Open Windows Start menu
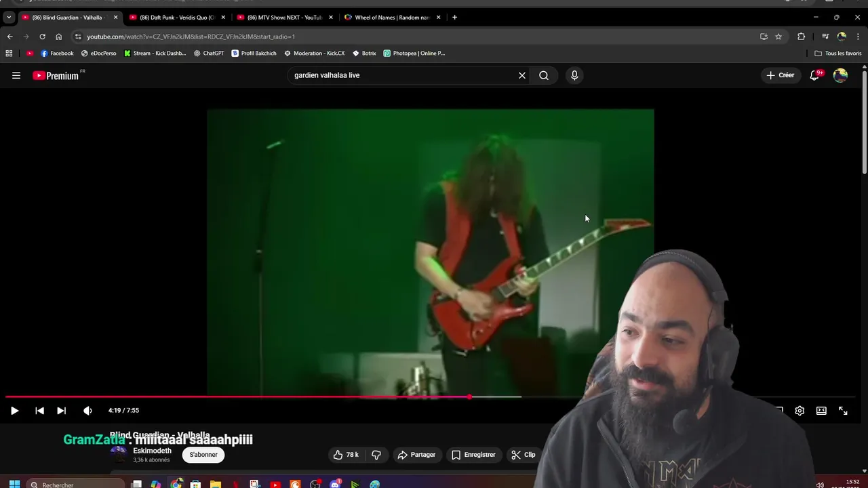 pyautogui.click(x=14, y=484)
